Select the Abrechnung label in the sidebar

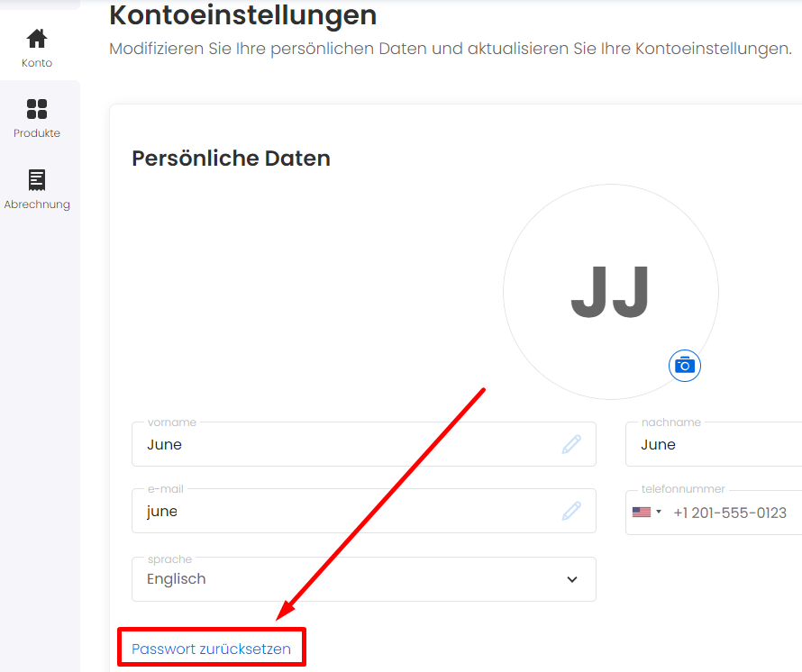tap(37, 204)
